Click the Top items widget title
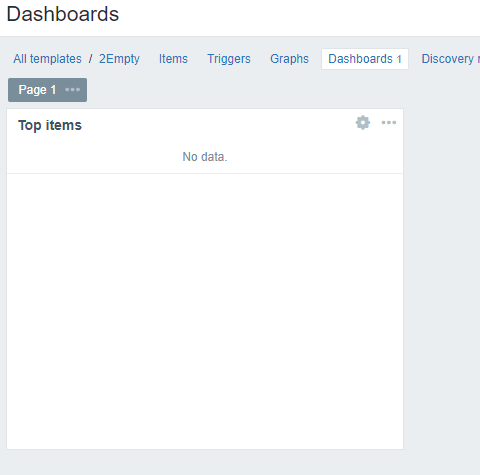 [50, 125]
